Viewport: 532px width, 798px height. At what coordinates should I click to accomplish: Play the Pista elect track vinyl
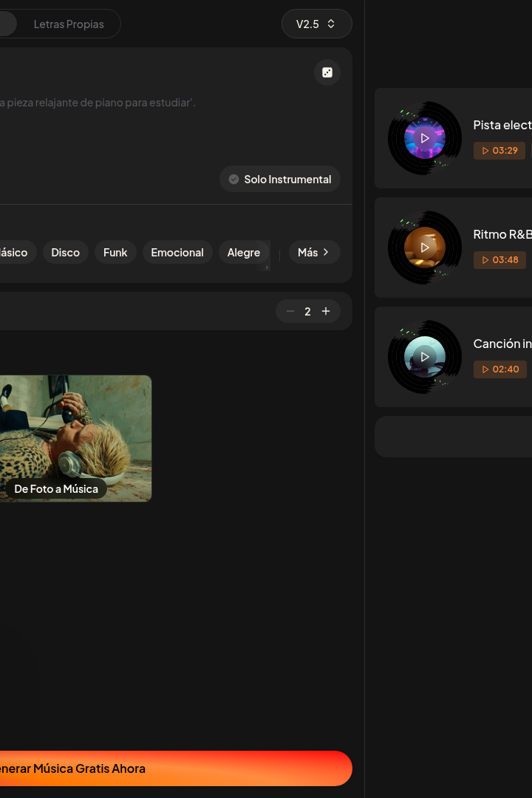click(425, 138)
